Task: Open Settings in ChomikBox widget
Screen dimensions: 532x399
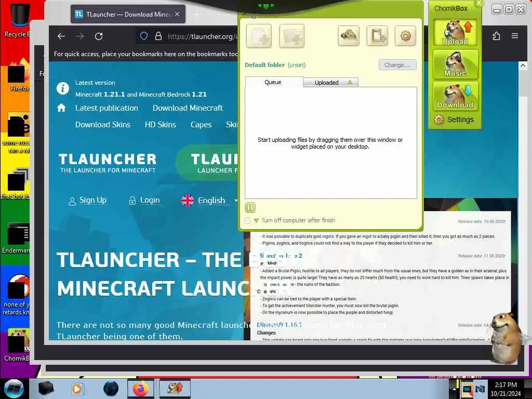Action: [454, 119]
